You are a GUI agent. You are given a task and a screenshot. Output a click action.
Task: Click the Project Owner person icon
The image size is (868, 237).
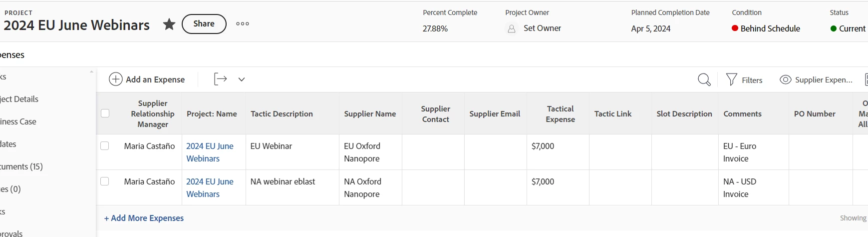point(511,29)
